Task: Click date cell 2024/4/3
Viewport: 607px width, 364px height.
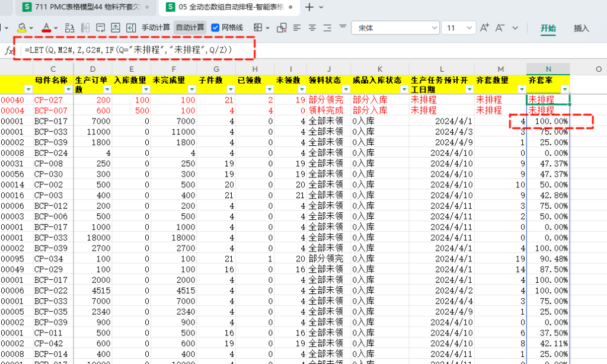Action: pos(442,132)
